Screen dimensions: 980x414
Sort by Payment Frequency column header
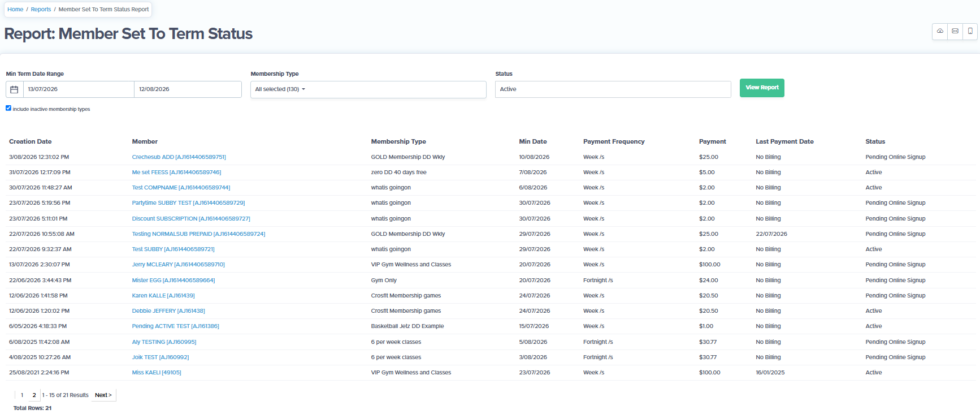(x=614, y=142)
